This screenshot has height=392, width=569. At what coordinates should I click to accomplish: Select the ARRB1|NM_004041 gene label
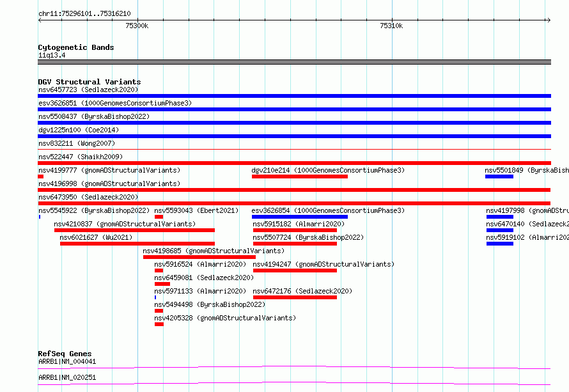pos(67,361)
